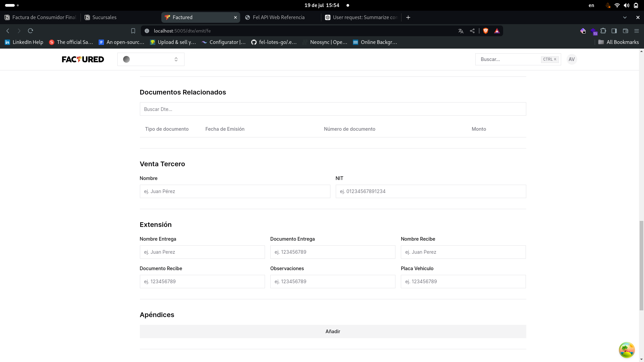Click the page vertical scrollbar thumb
The height and width of the screenshot is (362, 644).
pos(641,265)
